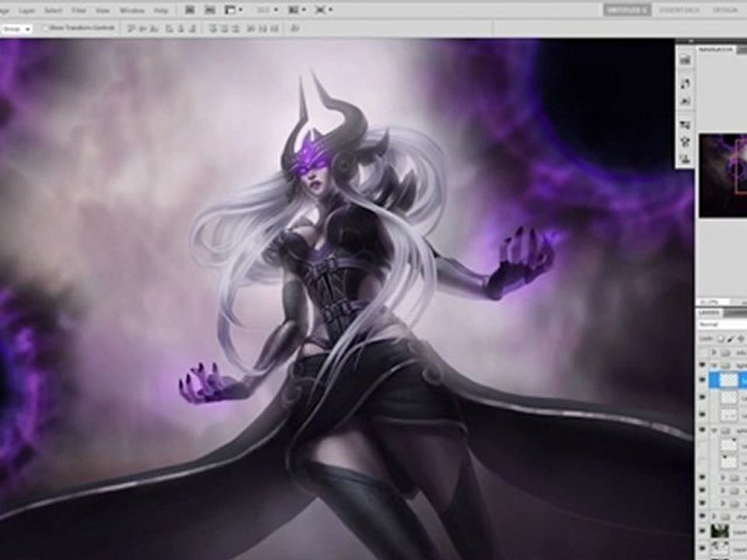
Task: Open the Mini Bridge icon
Action: [x=209, y=9]
